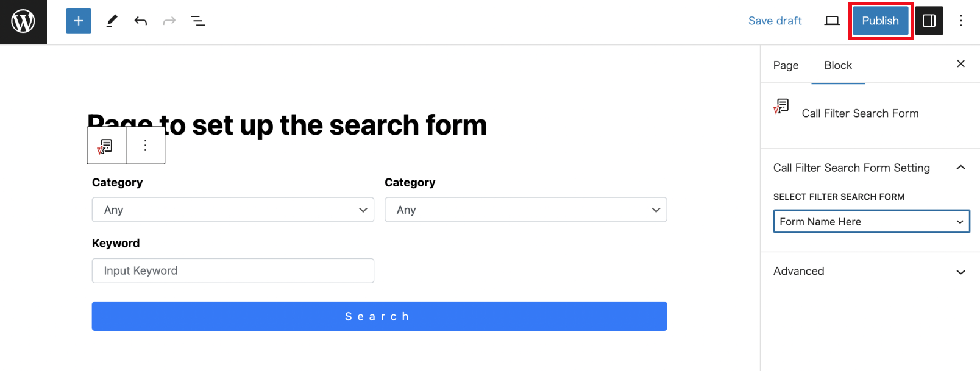Viewport: 980px width, 371px height.
Task: Expand the Advanced section
Action: (x=961, y=272)
